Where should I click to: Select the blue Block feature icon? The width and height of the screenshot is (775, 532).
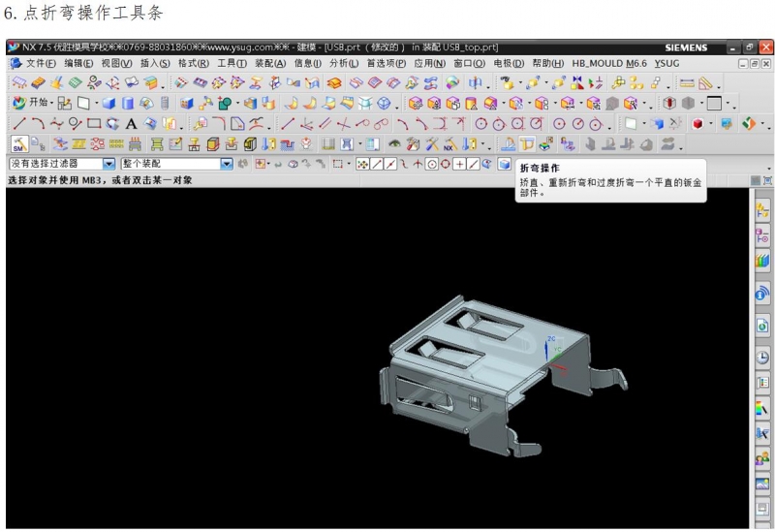pos(108,103)
